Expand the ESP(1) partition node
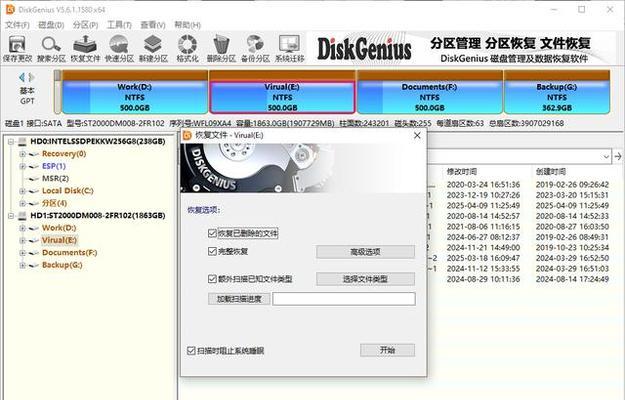The width and height of the screenshot is (625, 400). (x=22, y=166)
